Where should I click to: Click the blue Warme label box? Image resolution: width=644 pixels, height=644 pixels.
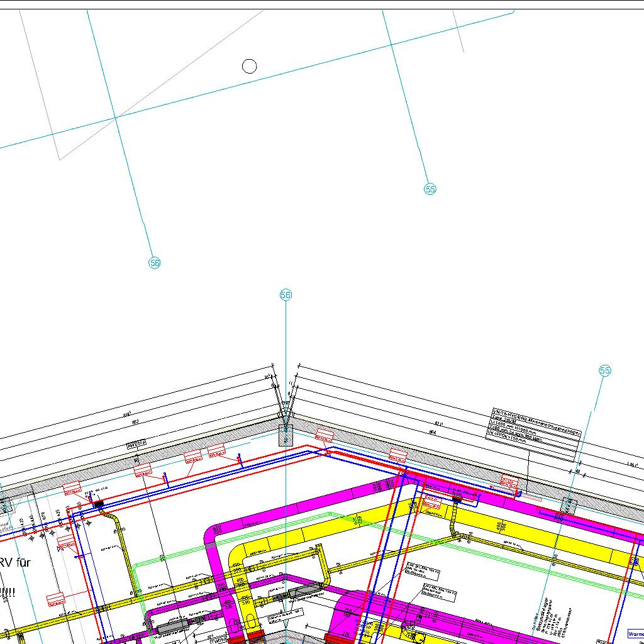click(x=635, y=634)
